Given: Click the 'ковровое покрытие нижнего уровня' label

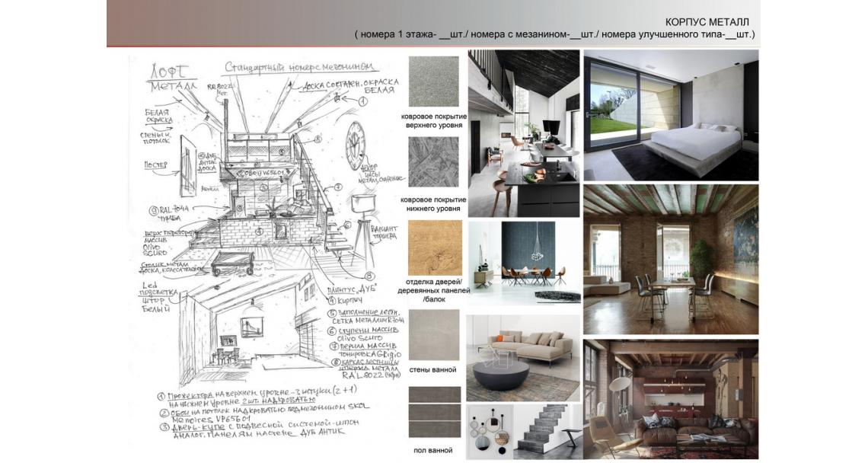Looking at the screenshot, I should 434,204.
